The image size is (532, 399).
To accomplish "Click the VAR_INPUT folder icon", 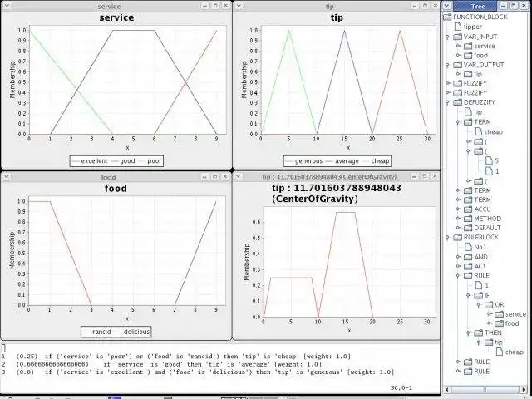I will click(458, 37).
